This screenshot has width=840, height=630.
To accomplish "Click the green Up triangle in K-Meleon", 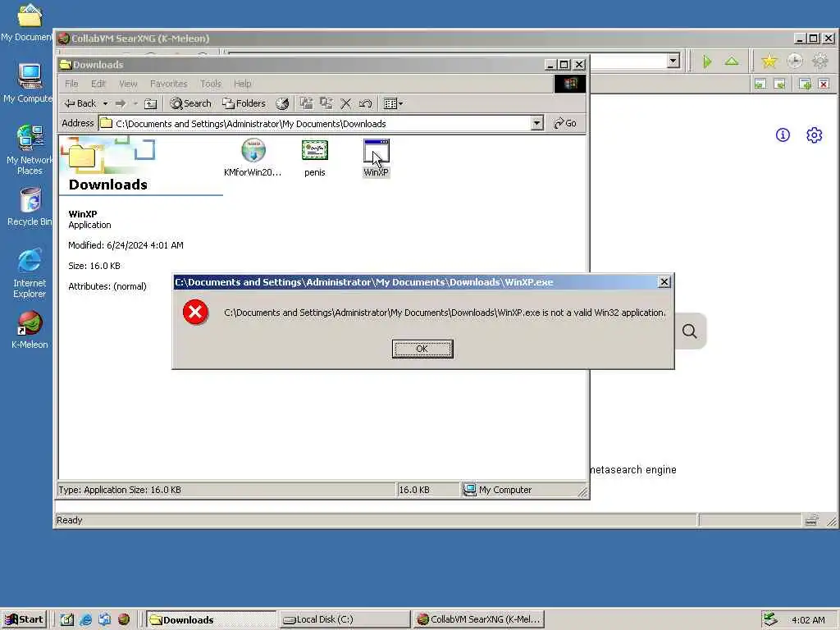I will click(x=731, y=61).
